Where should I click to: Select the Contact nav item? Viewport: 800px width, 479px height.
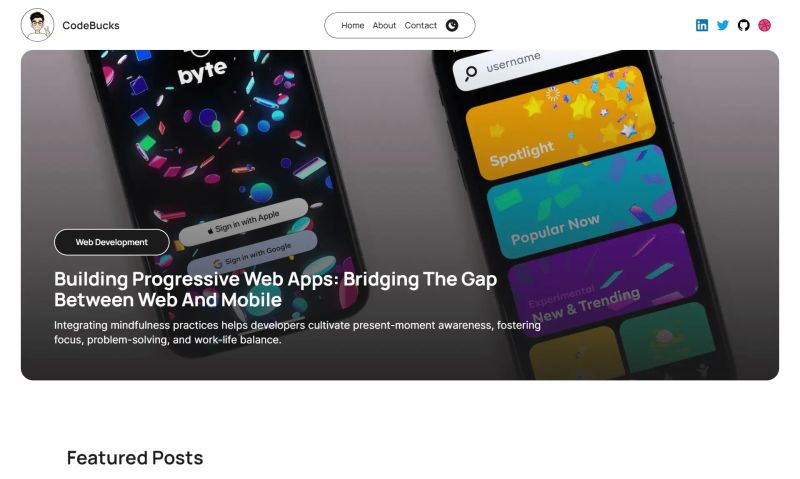pyautogui.click(x=420, y=26)
